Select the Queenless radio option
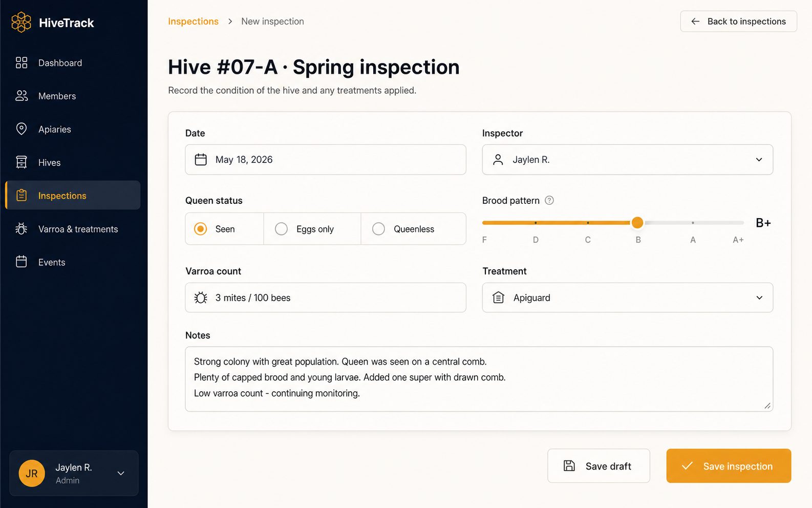This screenshot has width=812, height=508. point(378,229)
